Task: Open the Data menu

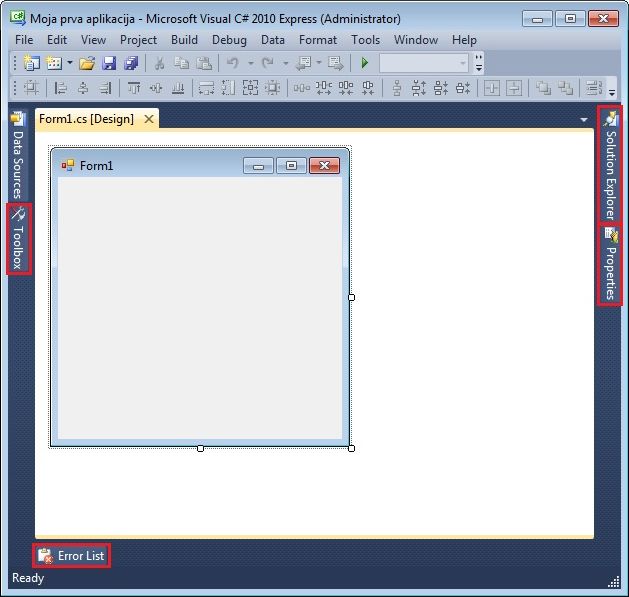Action: point(273,40)
